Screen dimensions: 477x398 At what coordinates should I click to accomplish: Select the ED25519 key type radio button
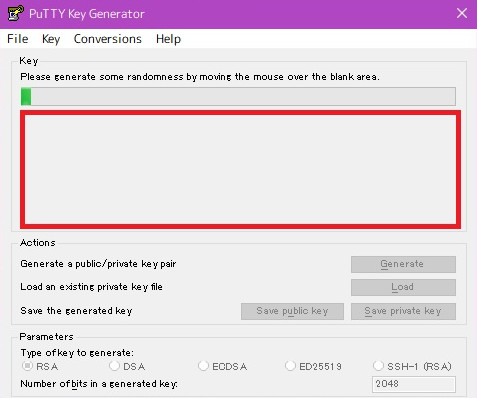290,366
